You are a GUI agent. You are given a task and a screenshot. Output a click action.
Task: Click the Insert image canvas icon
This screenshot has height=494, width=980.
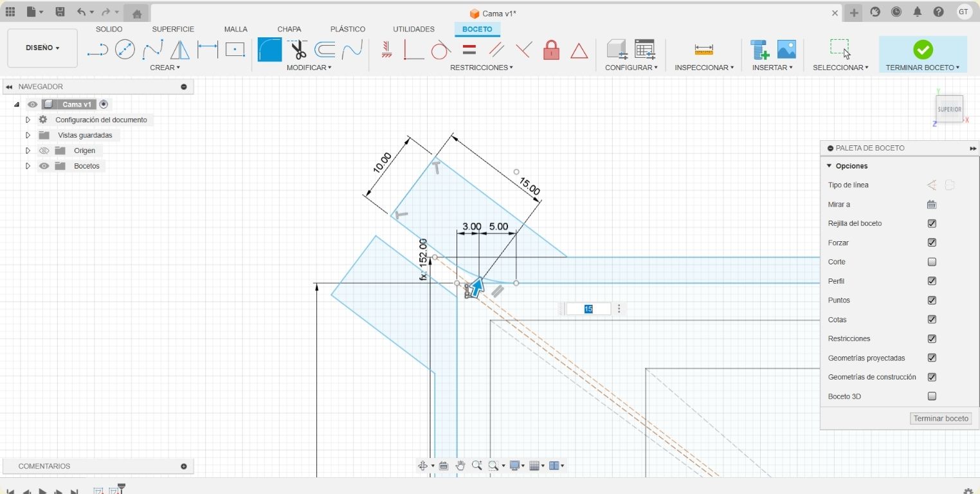pos(786,50)
